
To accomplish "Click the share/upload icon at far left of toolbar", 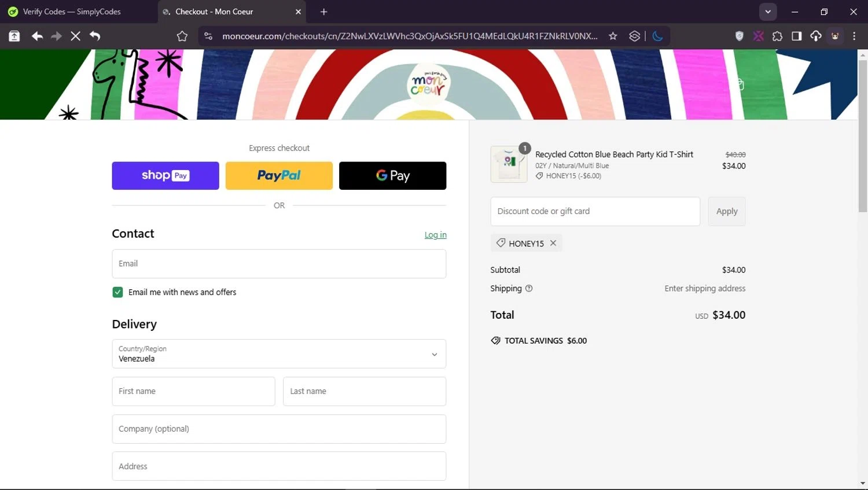I will click(x=14, y=36).
